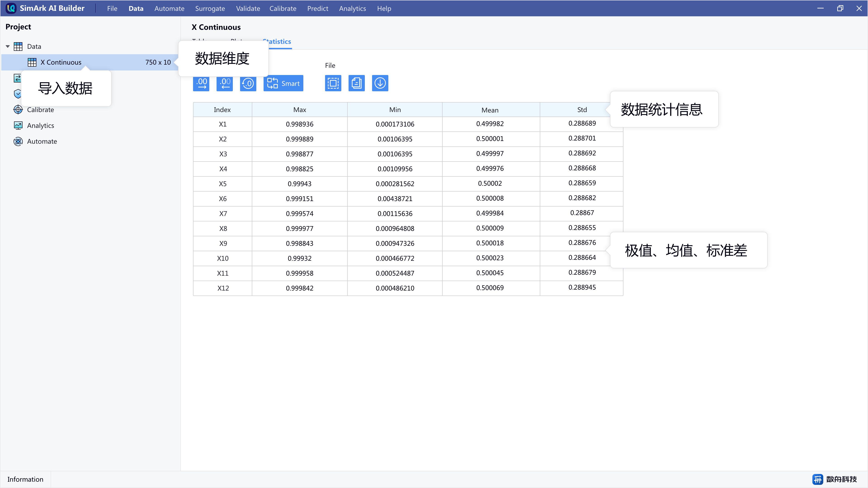Click the Max cell 0.99943

point(300,184)
